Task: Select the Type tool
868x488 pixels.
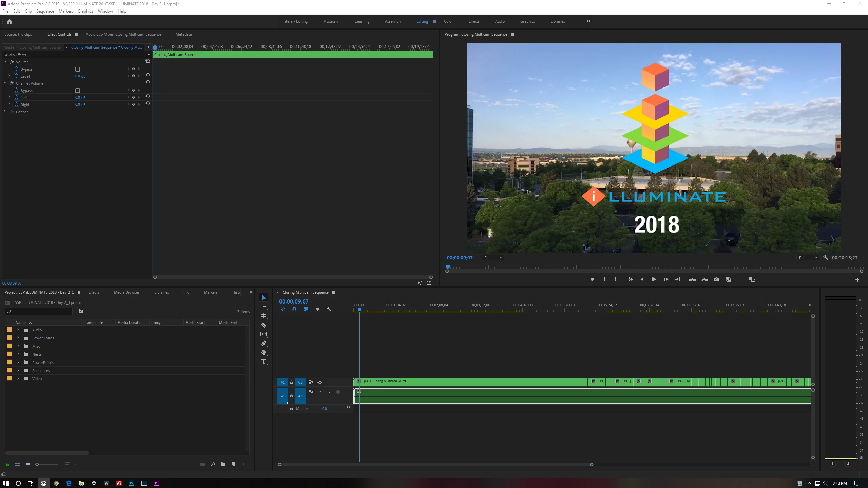Action: click(x=264, y=362)
